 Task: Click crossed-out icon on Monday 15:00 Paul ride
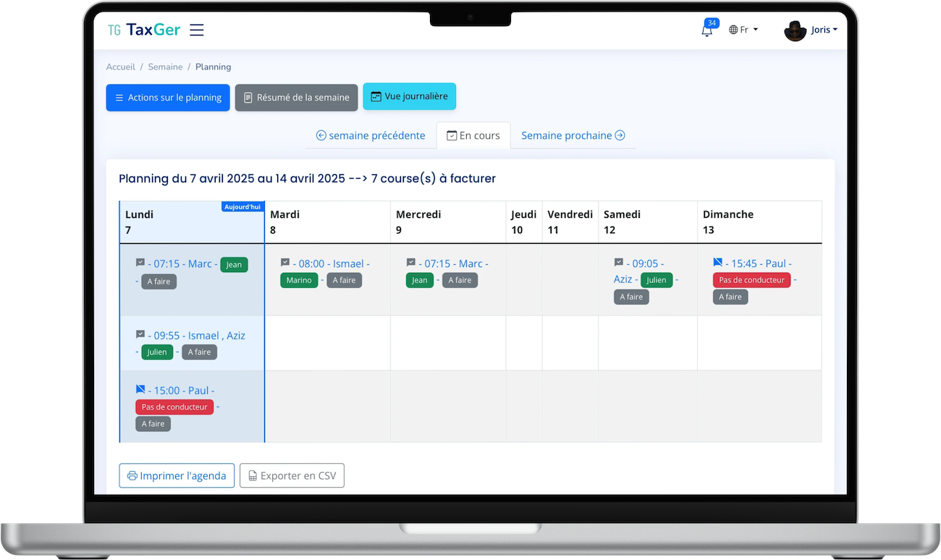tap(140, 389)
